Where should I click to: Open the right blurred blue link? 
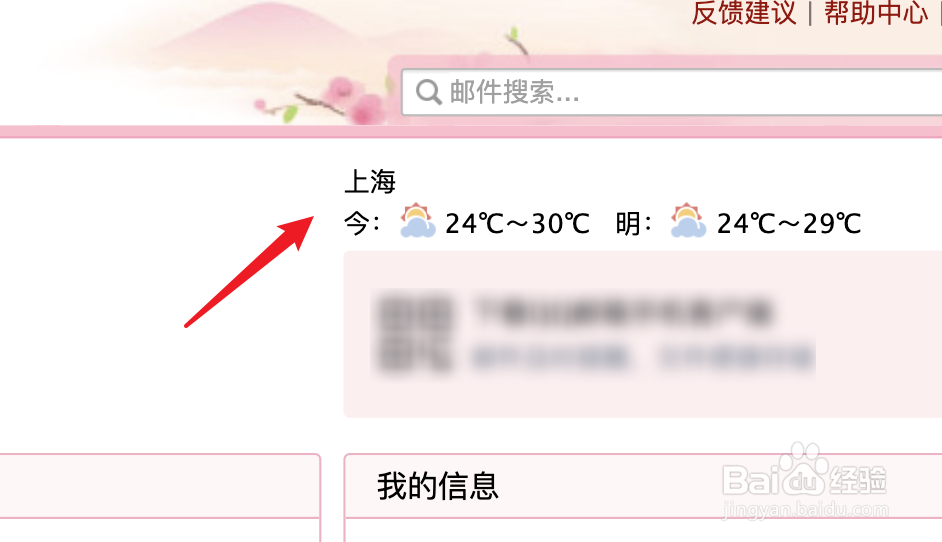(737, 358)
